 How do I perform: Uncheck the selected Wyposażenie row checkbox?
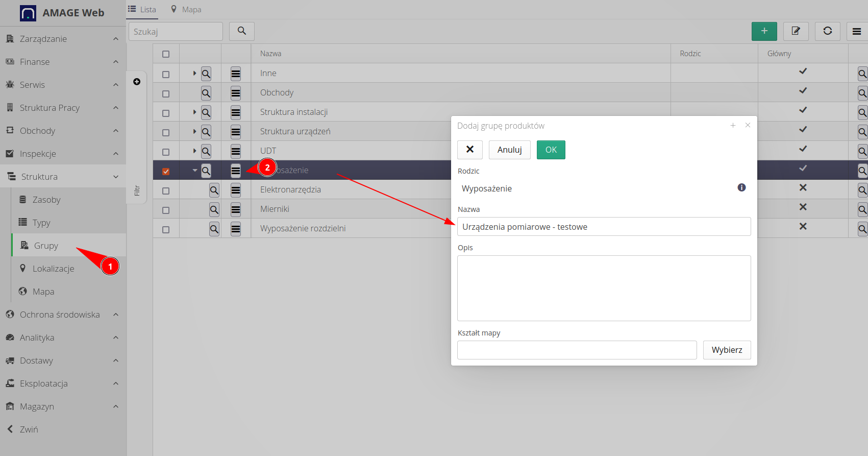click(166, 171)
